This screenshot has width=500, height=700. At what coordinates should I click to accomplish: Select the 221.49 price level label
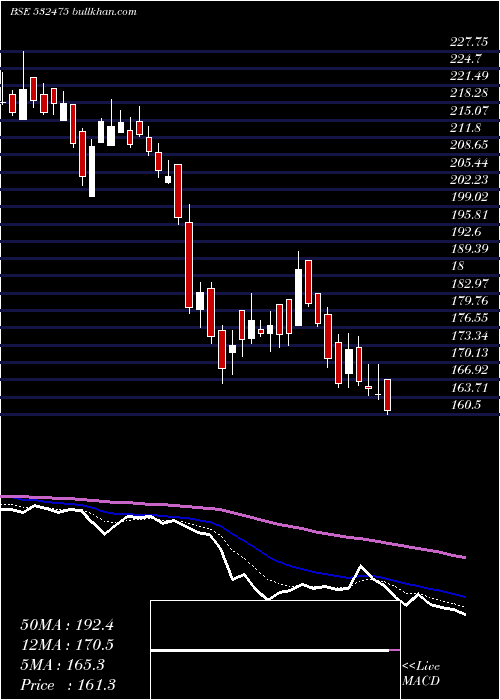tap(469, 76)
